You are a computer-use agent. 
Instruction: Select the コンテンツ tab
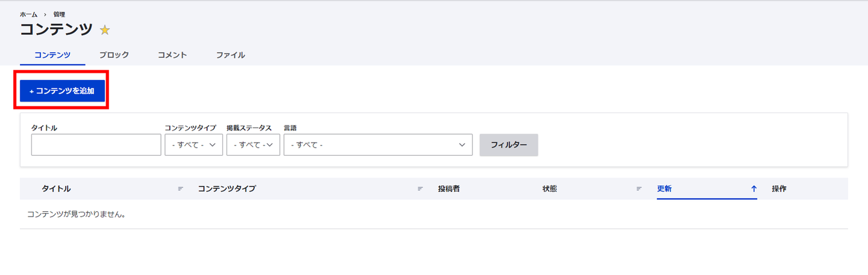52,55
